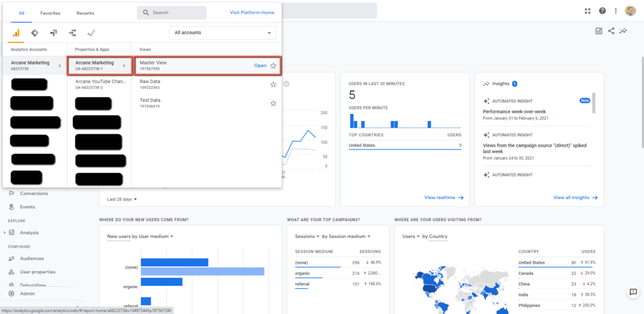Click the Philippines country row
Viewport: 644px width, 314px height.
tap(557, 306)
